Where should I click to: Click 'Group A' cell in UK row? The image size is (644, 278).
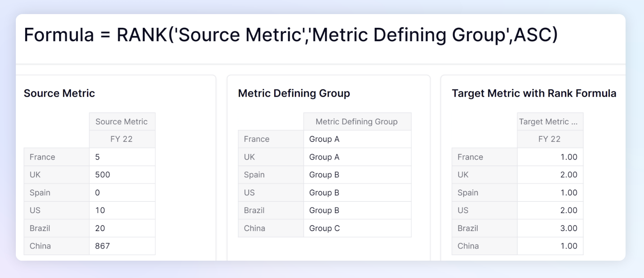357,157
